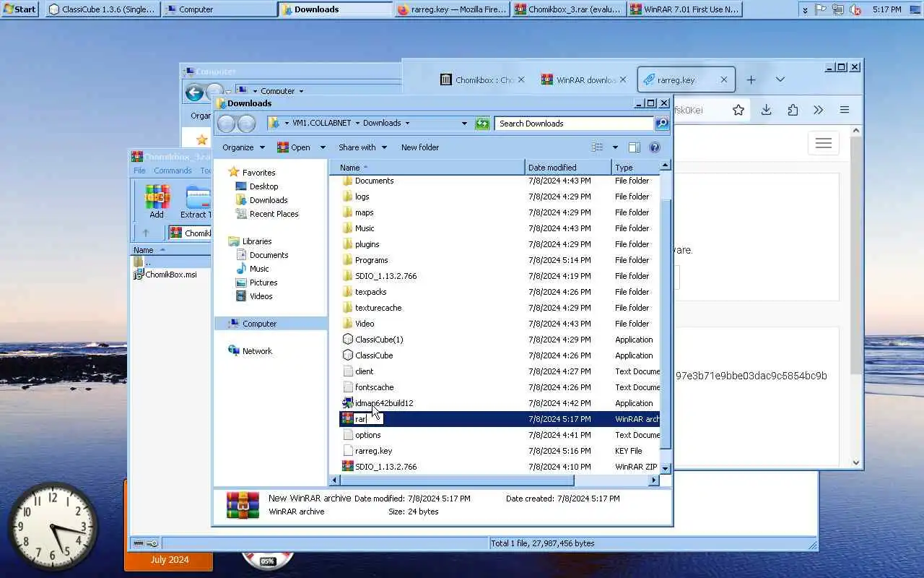Open the Commands menu in WinRAR
Screen dimensions: 924x578
pos(173,171)
